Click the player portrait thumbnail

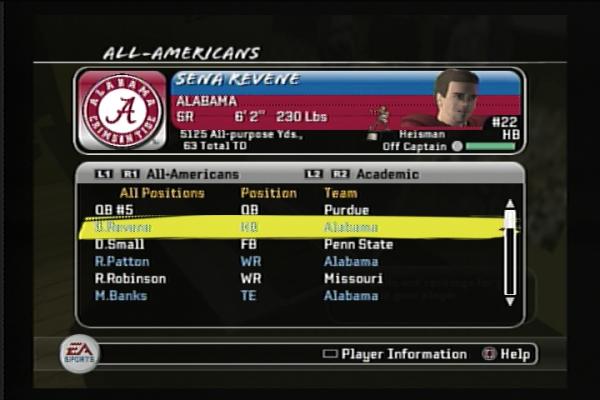pos(457,99)
